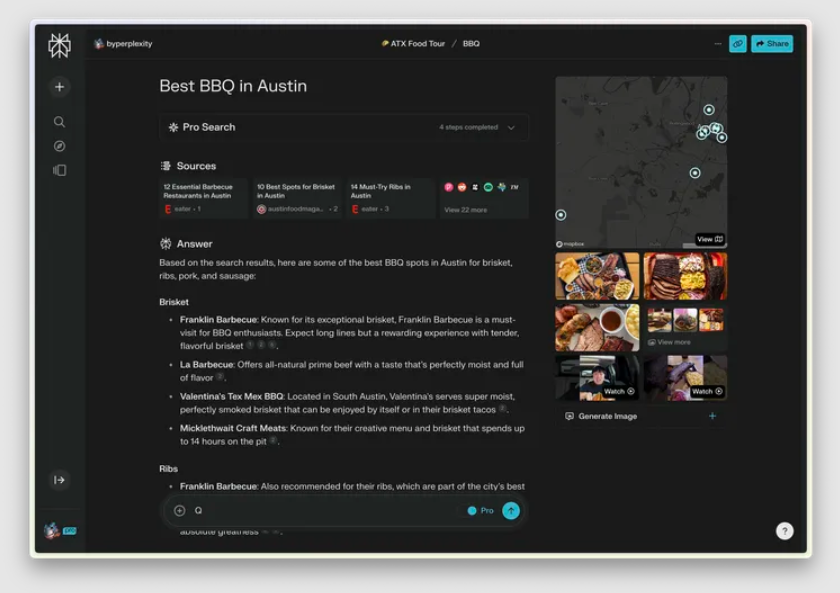The image size is (840, 593).
Task: Open source '12 Essential Barbecue Restaurants in Austin'
Action: click(204, 198)
